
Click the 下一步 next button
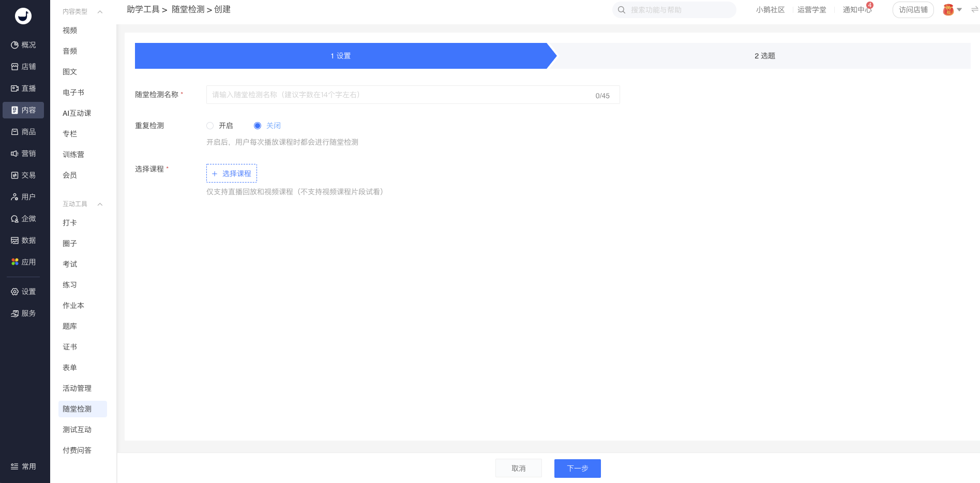pyautogui.click(x=577, y=469)
